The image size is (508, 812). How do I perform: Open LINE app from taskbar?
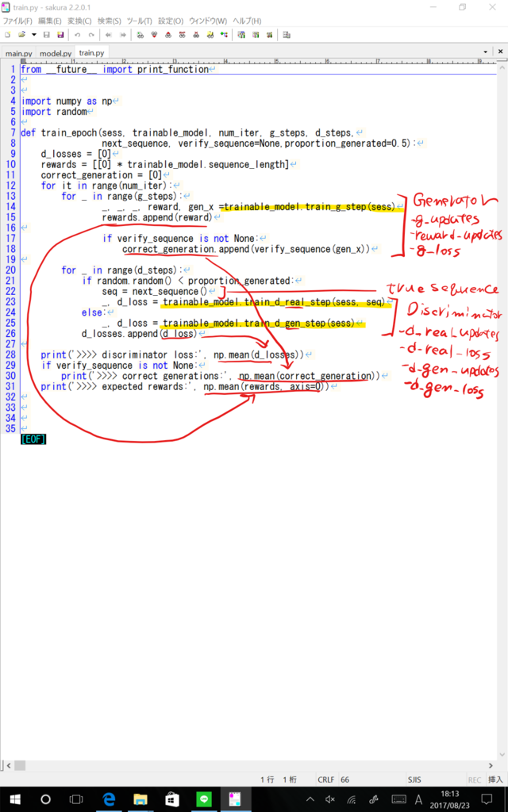[204, 799]
